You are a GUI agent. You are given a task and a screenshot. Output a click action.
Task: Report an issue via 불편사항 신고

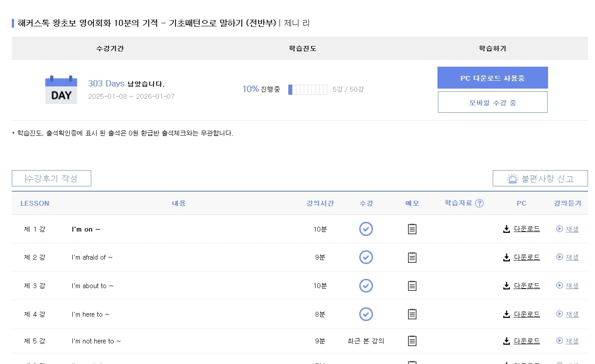coord(540,178)
